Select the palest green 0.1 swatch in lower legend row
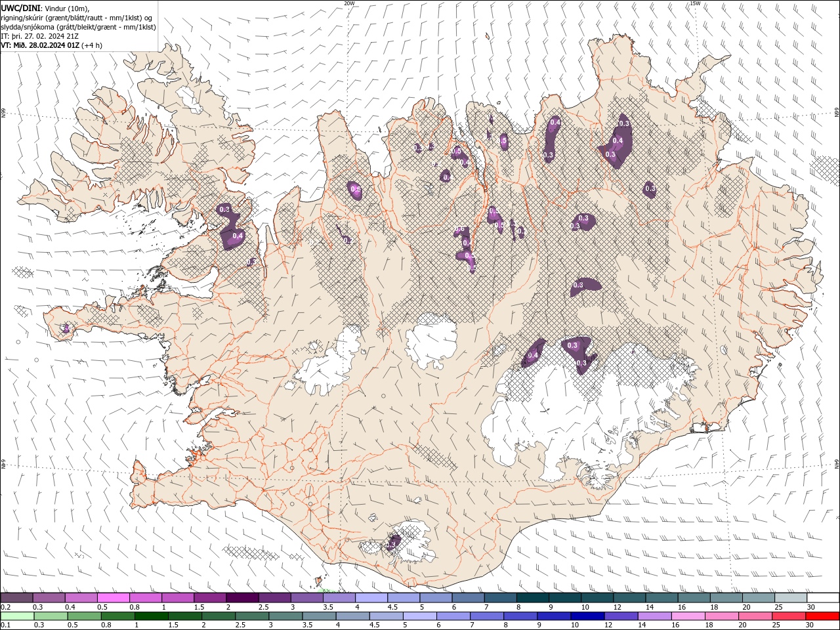The height and width of the screenshot is (630, 840). pyautogui.click(x=17, y=616)
